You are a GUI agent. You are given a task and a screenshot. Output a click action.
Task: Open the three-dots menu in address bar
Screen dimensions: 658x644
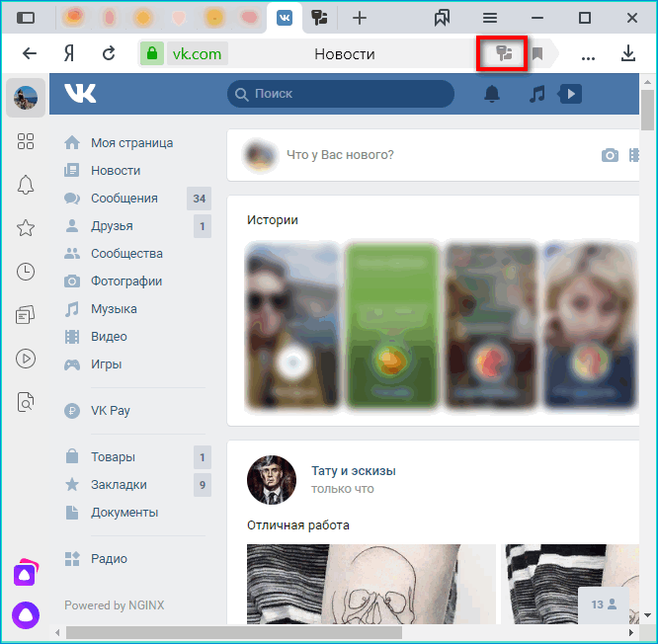589,55
